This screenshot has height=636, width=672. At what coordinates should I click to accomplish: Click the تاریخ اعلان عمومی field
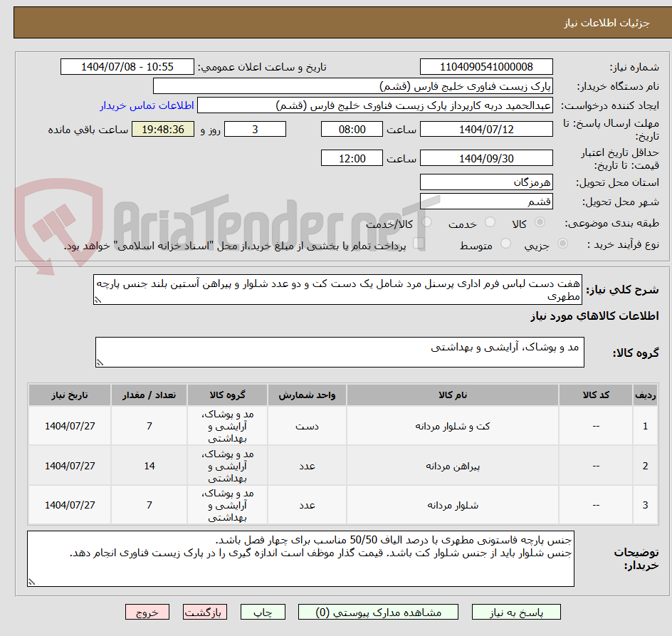tap(127, 66)
